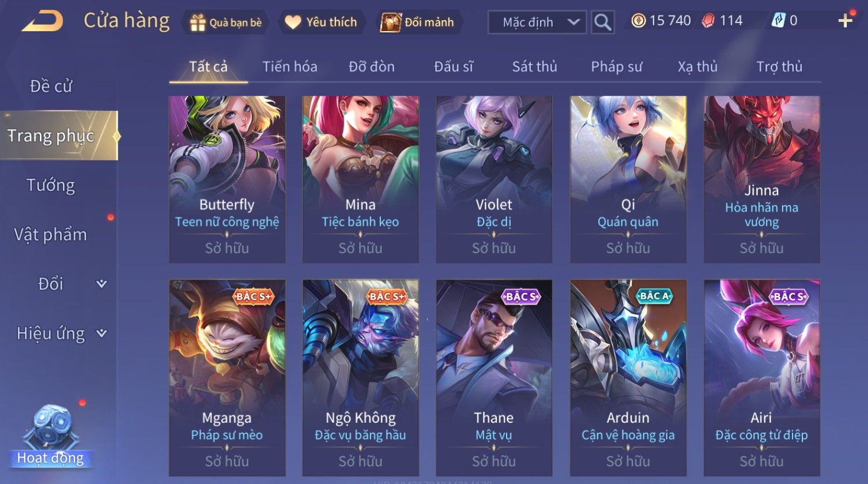868x484 pixels.
Task: Open Tướng in the sidebar
Action: point(51,185)
